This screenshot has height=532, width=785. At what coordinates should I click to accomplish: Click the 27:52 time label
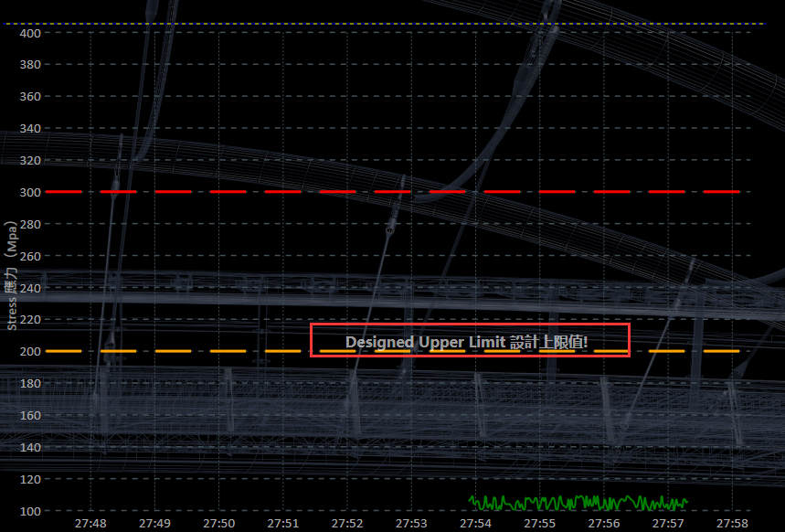click(x=347, y=524)
